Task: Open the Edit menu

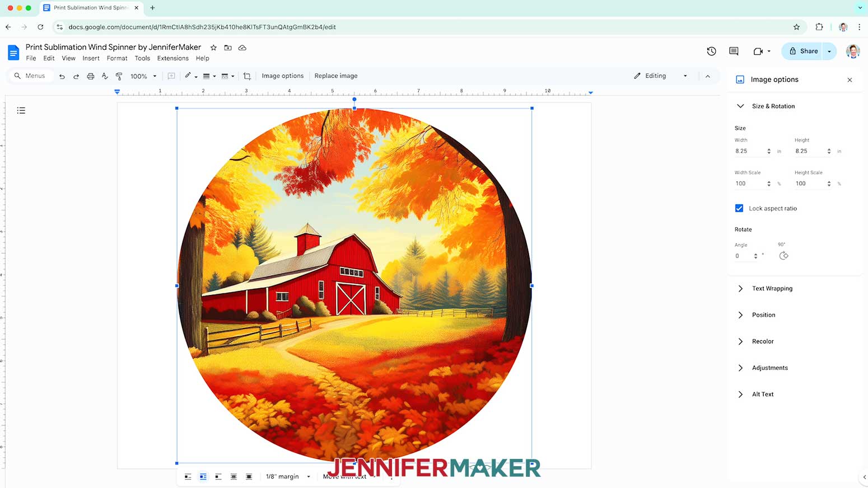Action: pyautogui.click(x=49, y=58)
